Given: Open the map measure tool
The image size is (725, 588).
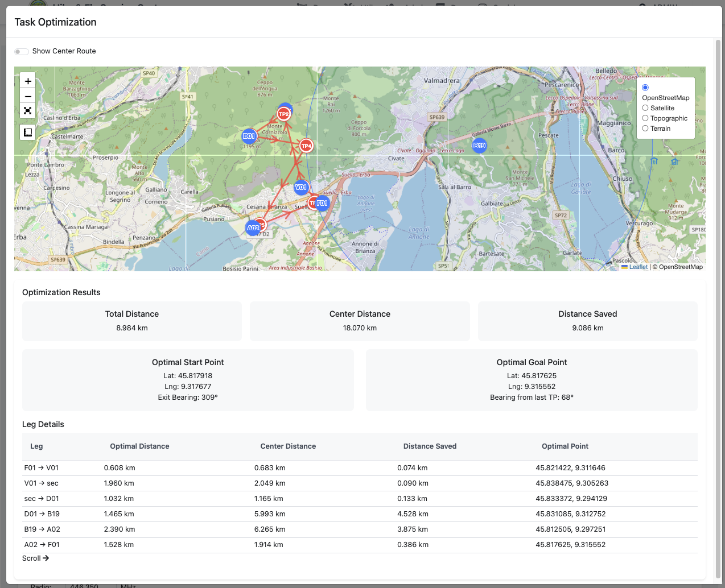Looking at the screenshot, I should (x=28, y=132).
